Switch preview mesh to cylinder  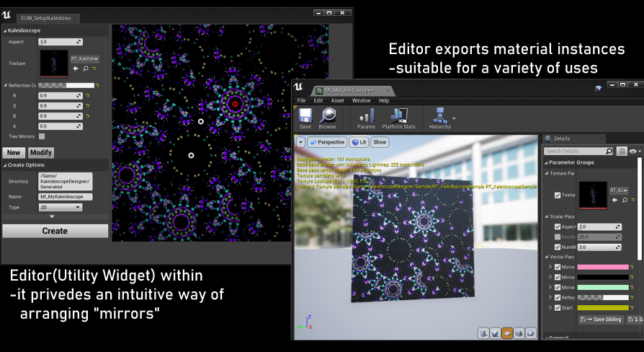click(x=484, y=333)
